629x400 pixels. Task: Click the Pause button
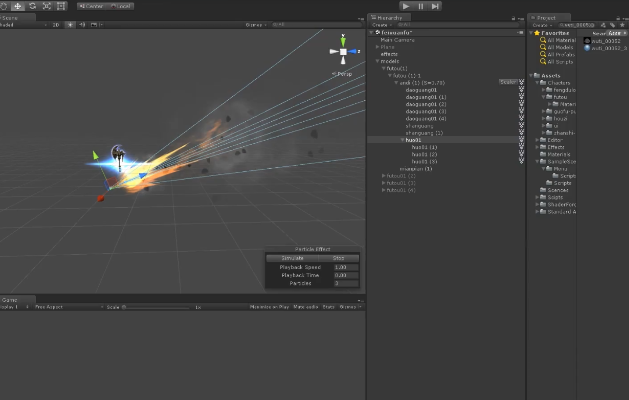tap(420, 6)
